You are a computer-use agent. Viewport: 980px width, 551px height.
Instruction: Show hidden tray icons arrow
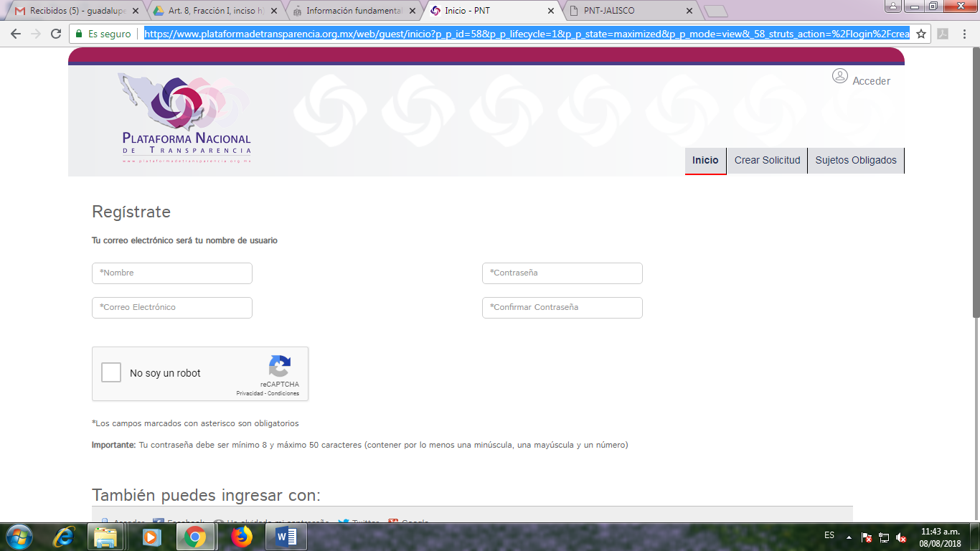coord(849,537)
